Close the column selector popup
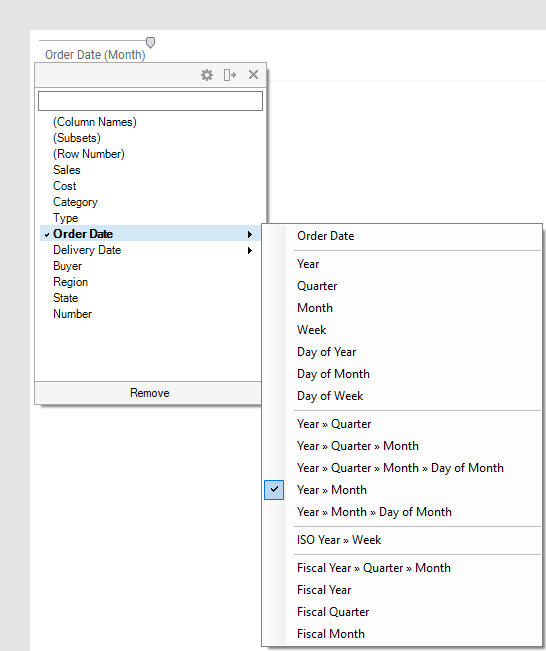546x651 pixels. (x=253, y=75)
